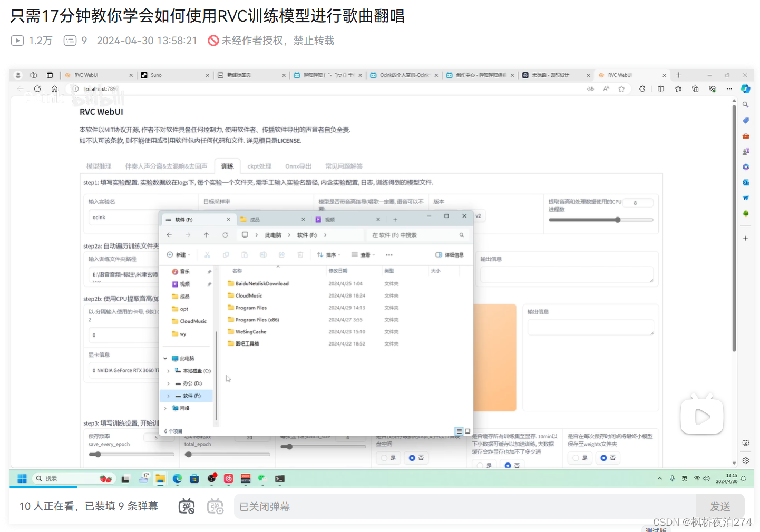Click the Windows Start button

click(22, 478)
